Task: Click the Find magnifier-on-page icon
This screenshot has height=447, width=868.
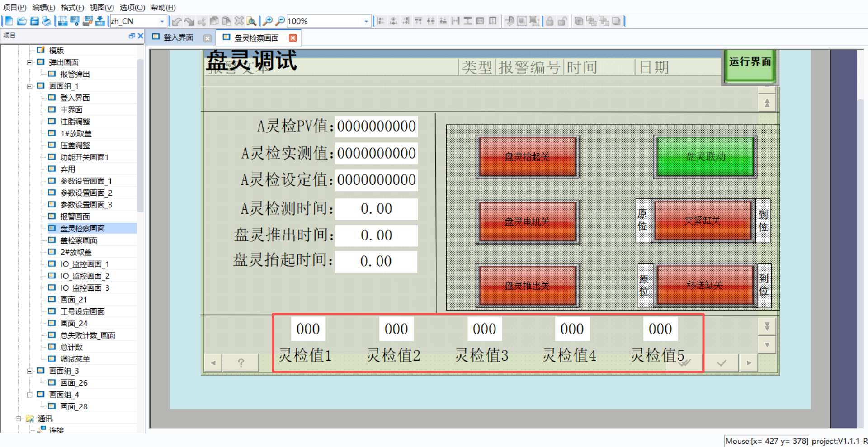Action: [x=251, y=21]
